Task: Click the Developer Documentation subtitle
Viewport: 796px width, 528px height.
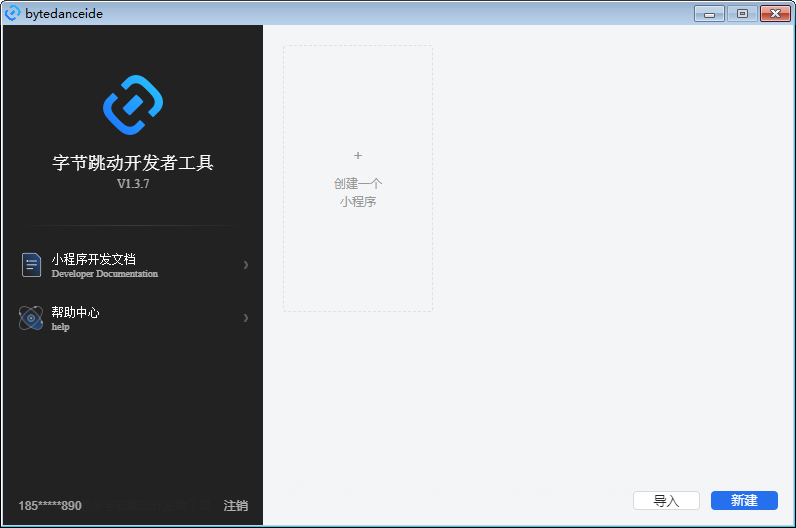Action: (x=105, y=274)
